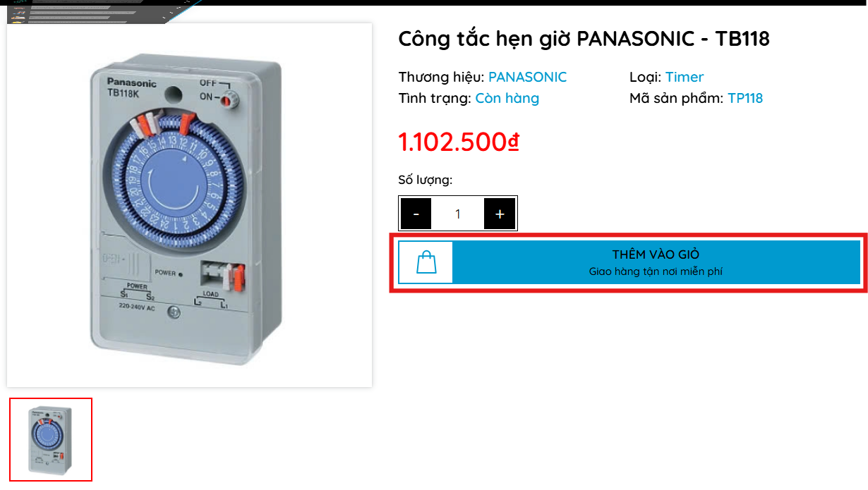Click the dark category menu panel
Image resolution: width=868 pixels, height=490 pixels.
[x=99, y=11]
